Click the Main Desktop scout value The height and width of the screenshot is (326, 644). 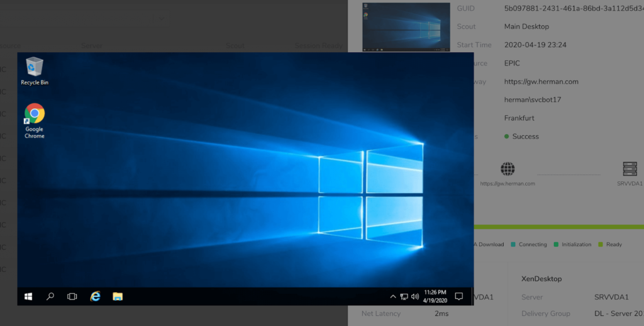(x=526, y=26)
